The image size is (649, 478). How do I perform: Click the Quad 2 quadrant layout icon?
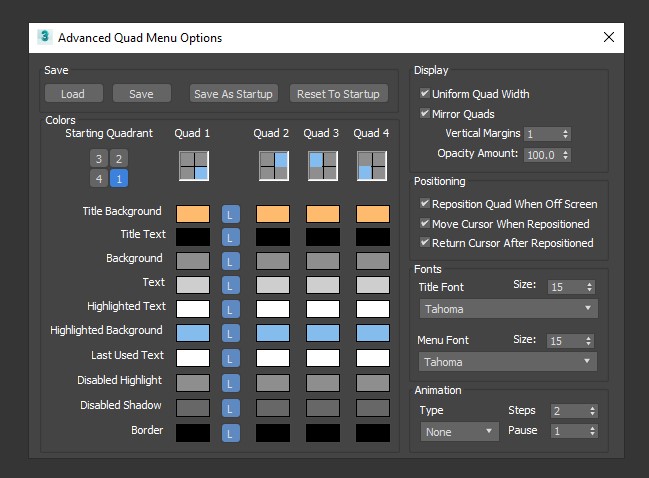273,165
